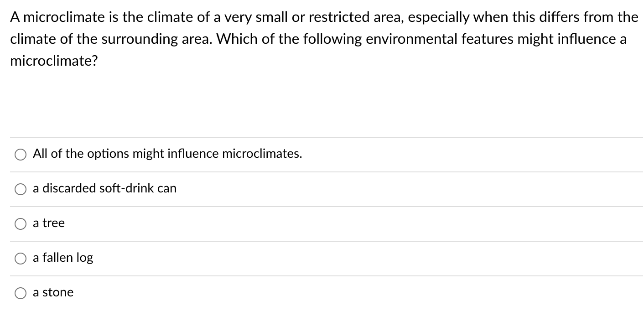Viewport: 644px width, 311px height.
Task: Click the 'a discarded soft-drink can' answer text
Action: click(104, 188)
